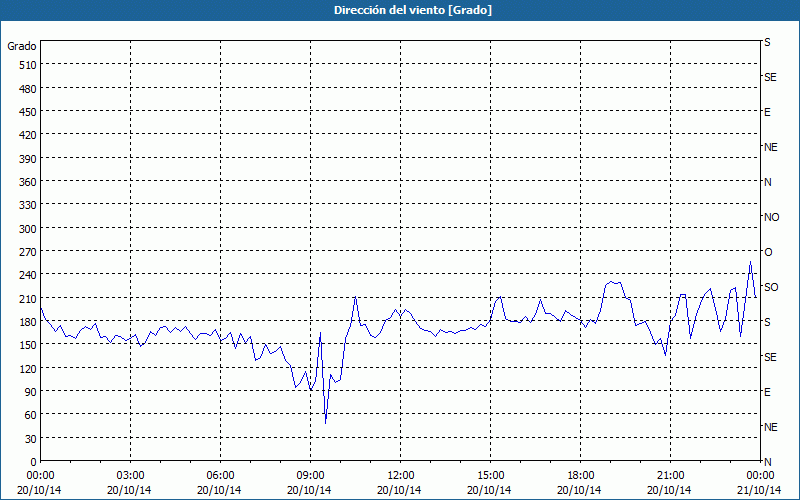Image resolution: width=800 pixels, height=500 pixels.
Task: Select the 330 y-axis tick label
Action: pos(28,205)
